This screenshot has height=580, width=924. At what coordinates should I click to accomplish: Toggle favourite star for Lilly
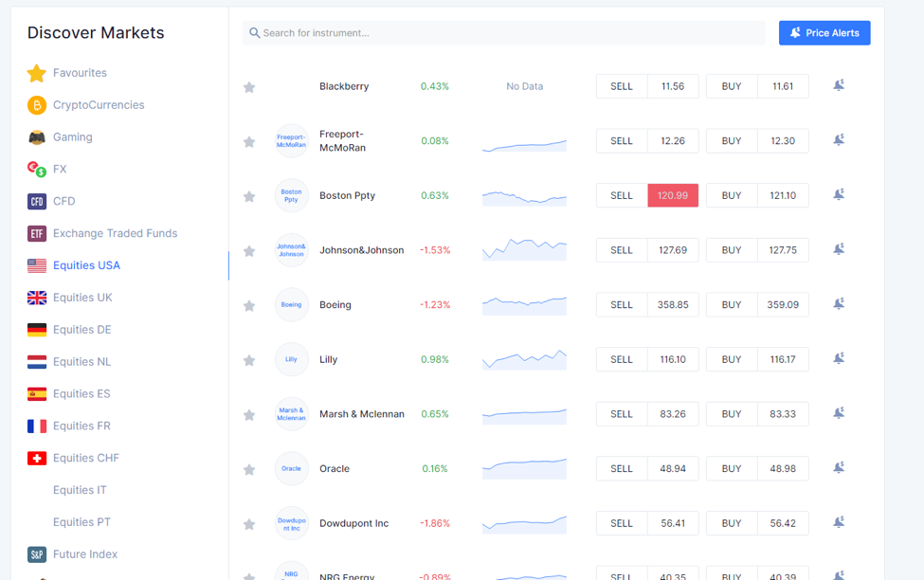249,360
